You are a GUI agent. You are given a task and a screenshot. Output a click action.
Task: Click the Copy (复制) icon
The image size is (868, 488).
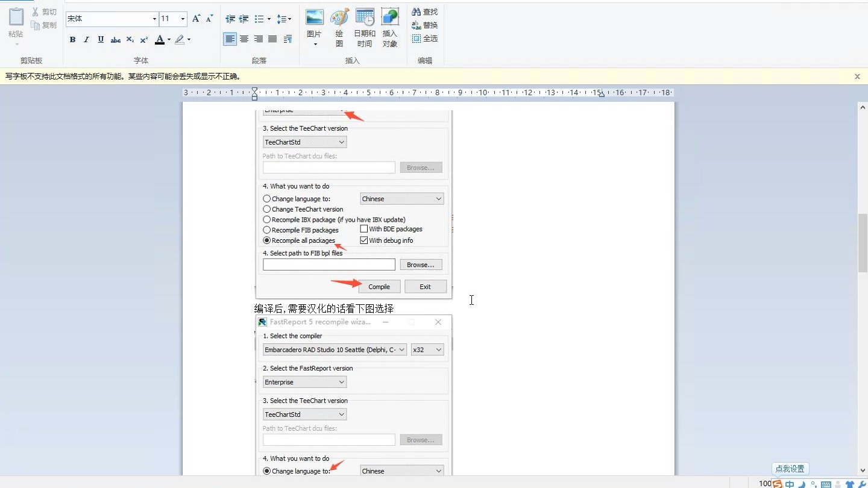pyautogui.click(x=36, y=25)
